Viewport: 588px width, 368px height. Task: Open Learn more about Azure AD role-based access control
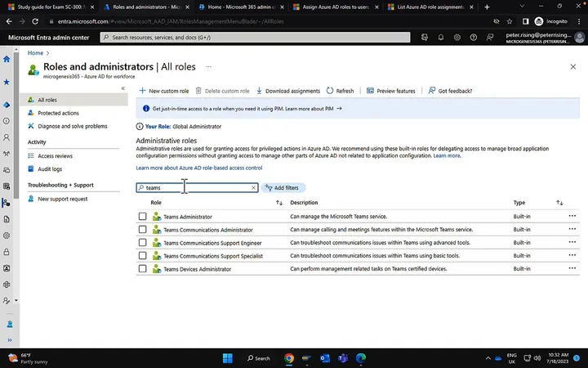(199, 168)
